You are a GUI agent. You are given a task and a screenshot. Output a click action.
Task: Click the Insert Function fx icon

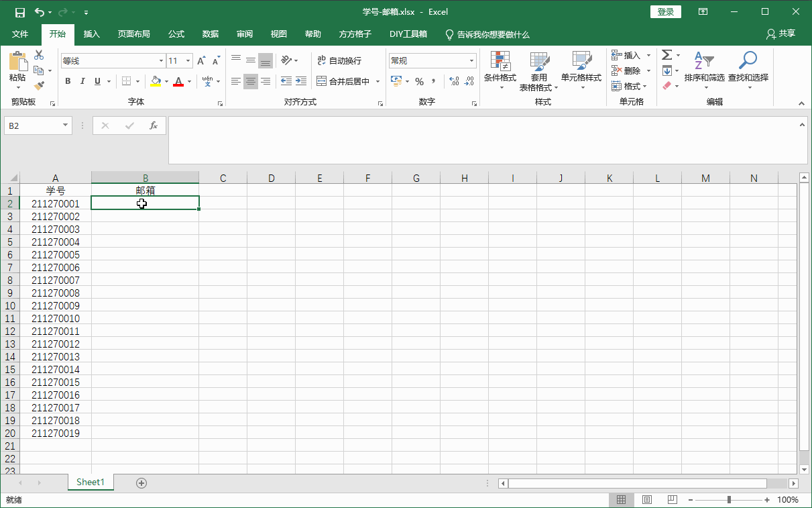coord(154,125)
